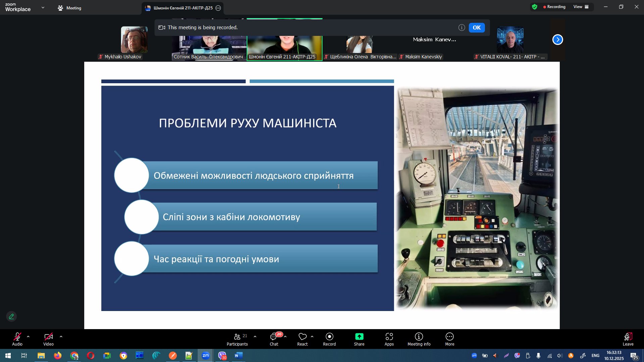Open the Zoom Workplace dropdown chevron
This screenshot has width=644, height=362.
click(43, 7)
